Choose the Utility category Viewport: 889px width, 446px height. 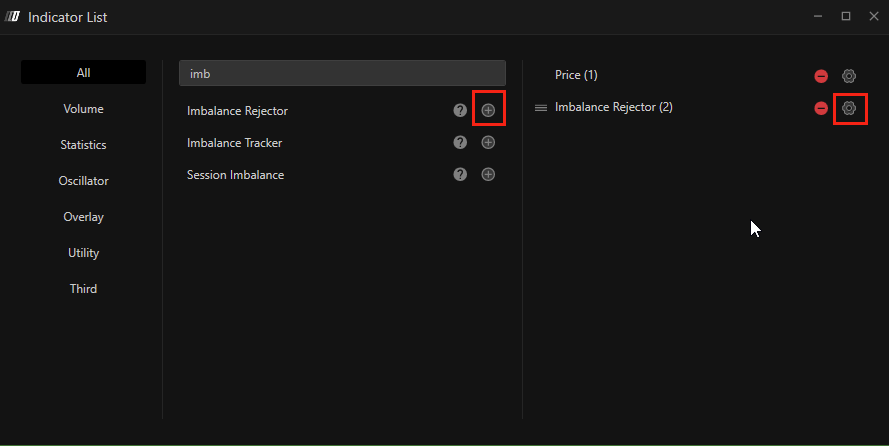[x=83, y=253]
